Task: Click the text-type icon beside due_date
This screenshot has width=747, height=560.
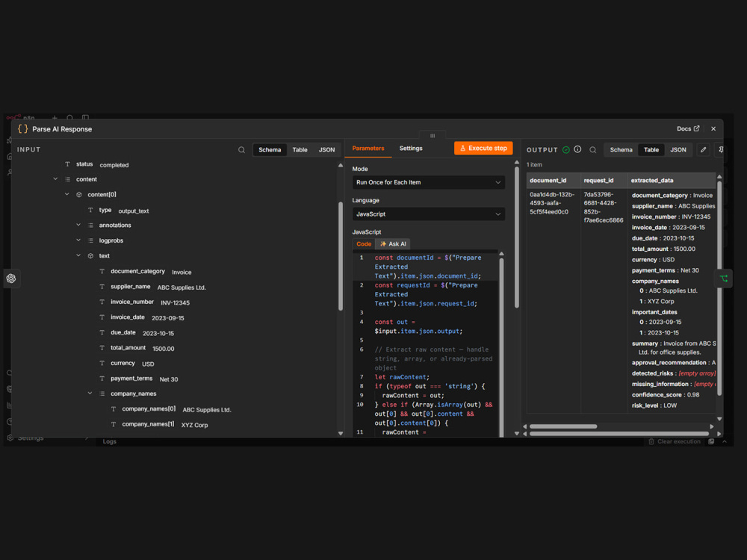Action: pos(102,332)
